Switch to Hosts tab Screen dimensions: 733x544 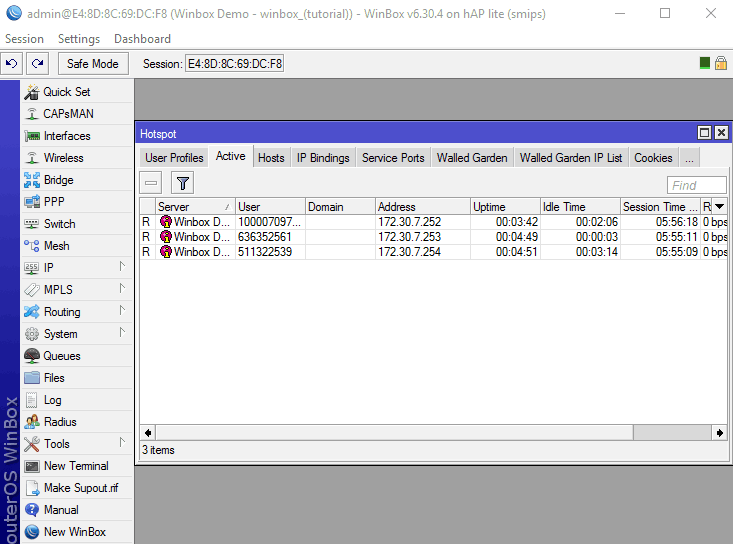click(x=271, y=158)
